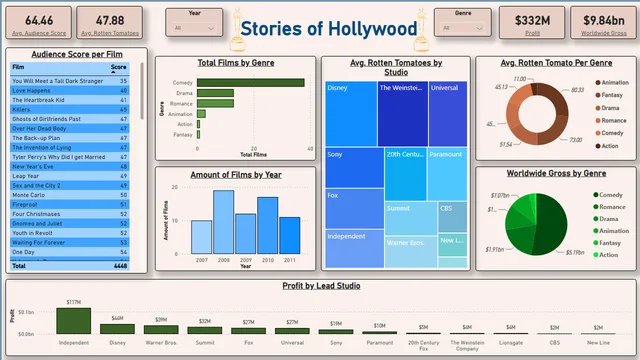The width and height of the screenshot is (640, 360).
Task: Select the Killers film row
Action: click(69, 109)
